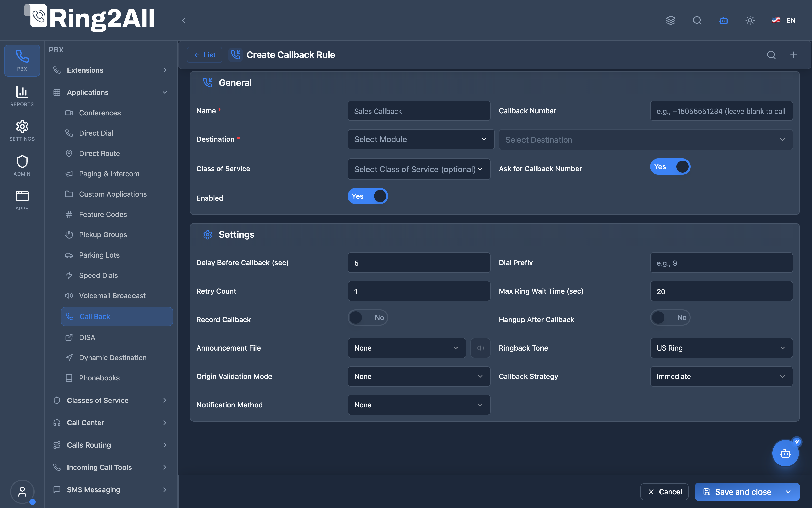This screenshot has height=508, width=812.
Task: Click the robot assistant icon in top bar
Action: coord(724,20)
